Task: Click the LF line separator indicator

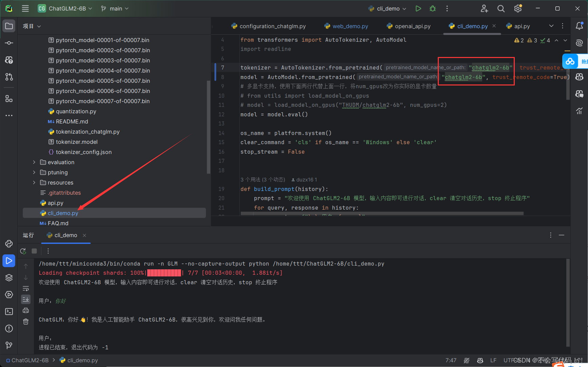Action: coord(493,360)
